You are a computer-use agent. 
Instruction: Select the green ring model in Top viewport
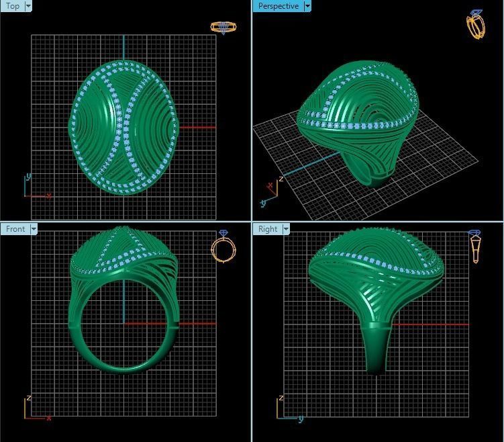point(123,127)
